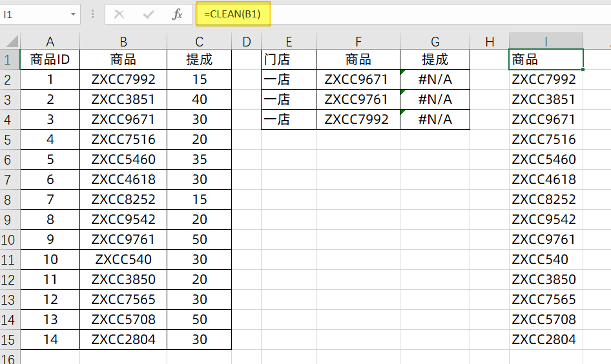Select column B header
The image size is (611, 364).
(123, 41)
